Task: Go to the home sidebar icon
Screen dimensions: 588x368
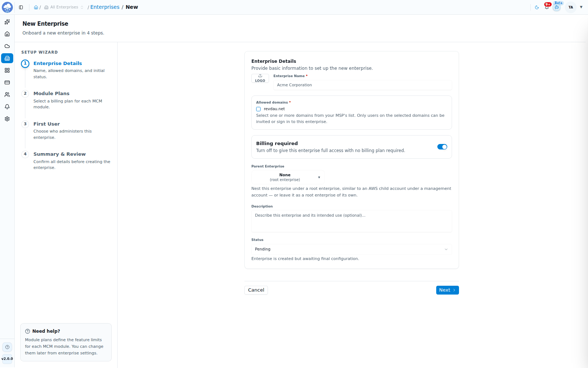Action: [7, 34]
